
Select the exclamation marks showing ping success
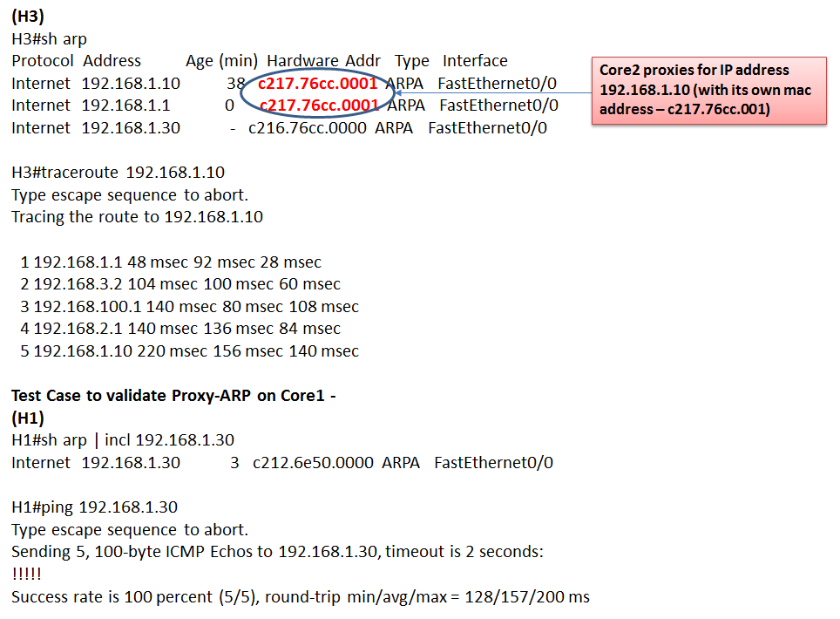tap(28, 574)
